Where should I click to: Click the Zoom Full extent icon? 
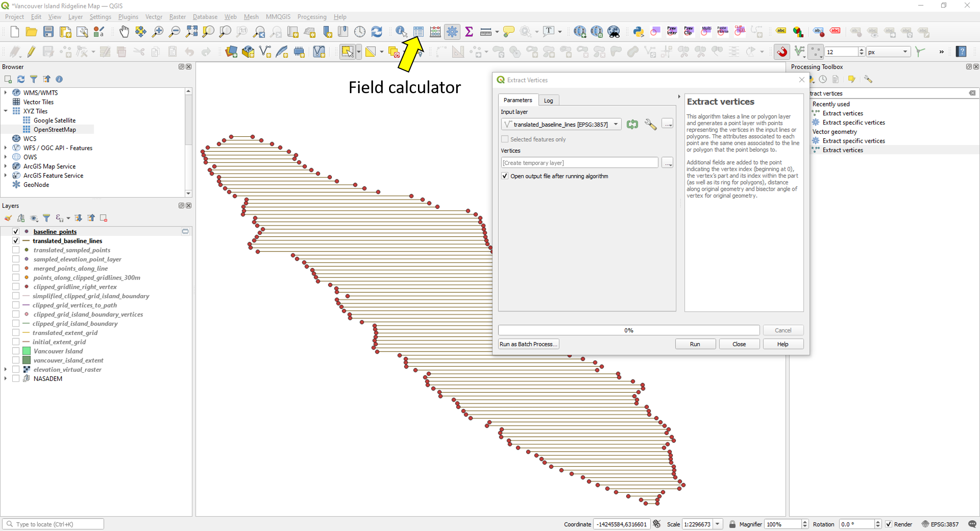click(x=192, y=32)
